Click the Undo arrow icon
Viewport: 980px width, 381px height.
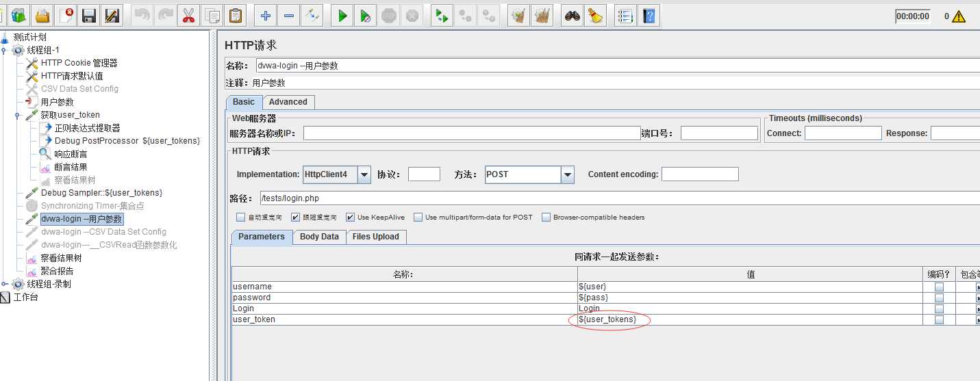142,15
